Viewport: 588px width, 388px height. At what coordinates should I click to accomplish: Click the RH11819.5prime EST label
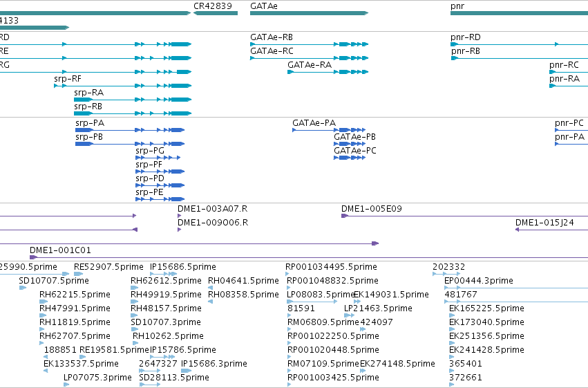coord(75,323)
